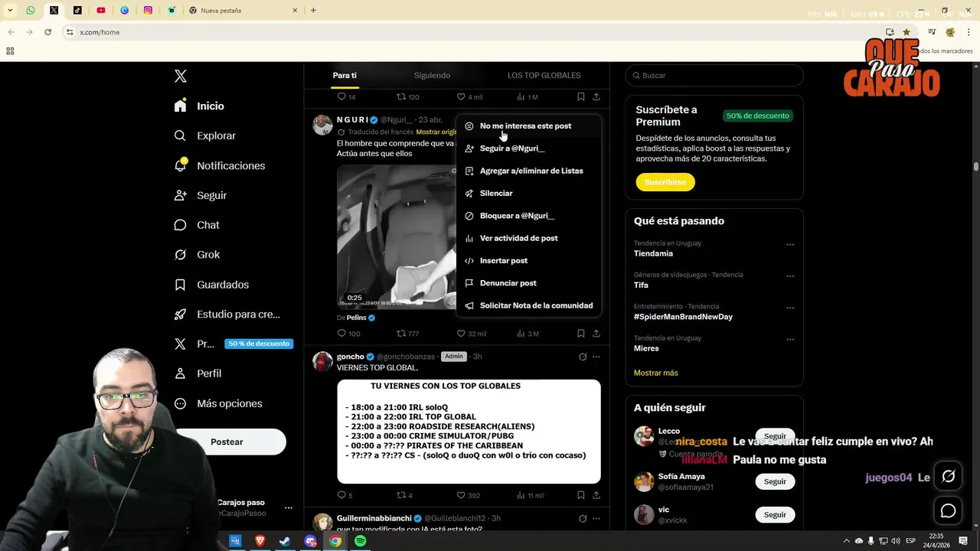Image resolution: width=980 pixels, height=551 pixels.
Task: Open more options on goncho's post
Action: (x=596, y=357)
